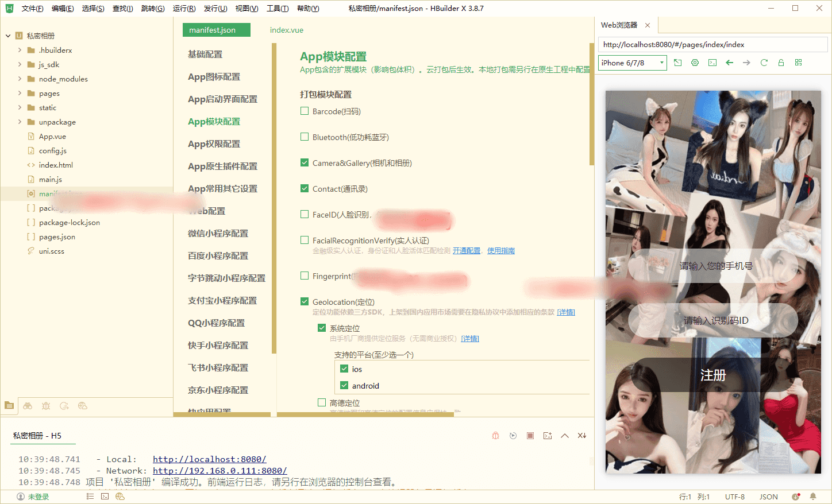
Task: Click the QR code grid icon in browser toolbar
Action: pos(798,63)
